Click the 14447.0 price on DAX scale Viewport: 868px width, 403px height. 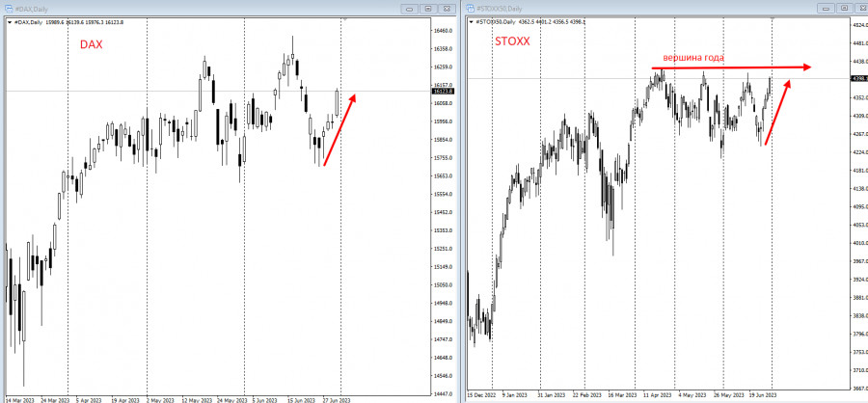point(444,394)
